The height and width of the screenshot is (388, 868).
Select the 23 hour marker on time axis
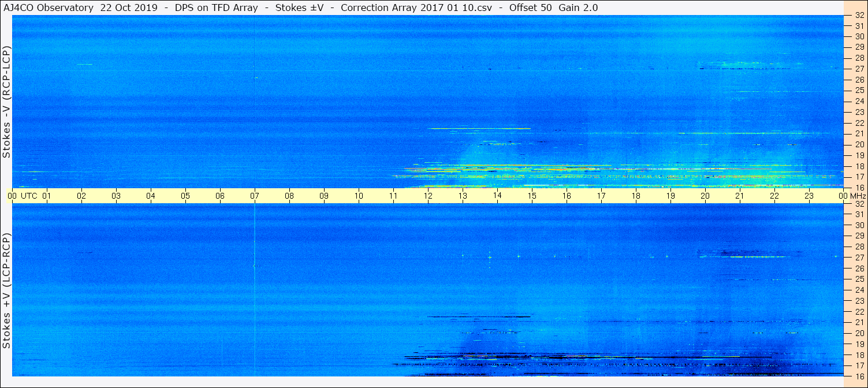[x=809, y=196]
